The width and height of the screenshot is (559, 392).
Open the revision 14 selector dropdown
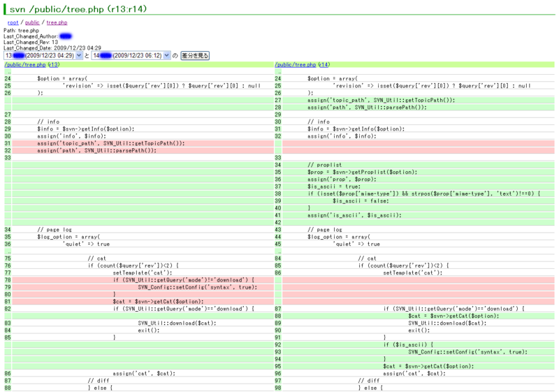point(131,56)
